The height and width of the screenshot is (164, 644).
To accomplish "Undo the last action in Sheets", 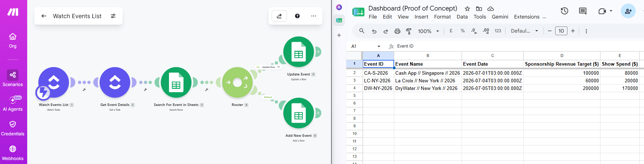I will pyautogui.click(x=374, y=31).
